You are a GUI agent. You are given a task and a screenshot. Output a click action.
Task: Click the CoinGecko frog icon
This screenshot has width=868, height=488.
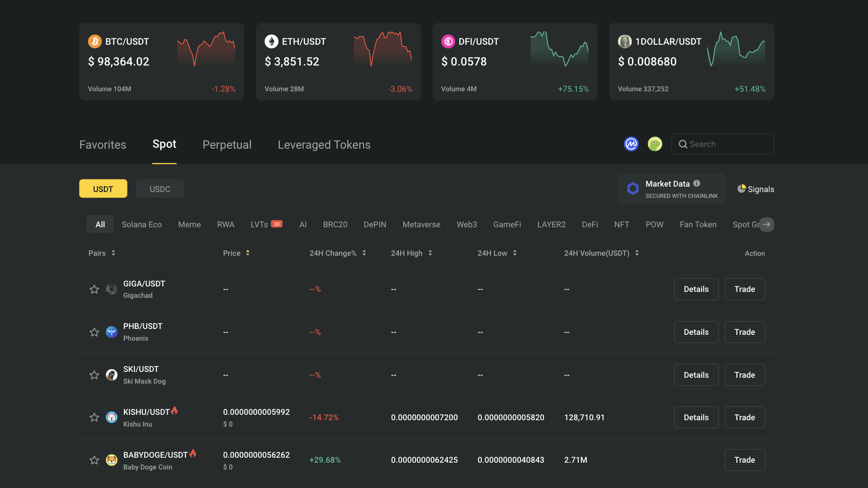pyautogui.click(x=655, y=144)
